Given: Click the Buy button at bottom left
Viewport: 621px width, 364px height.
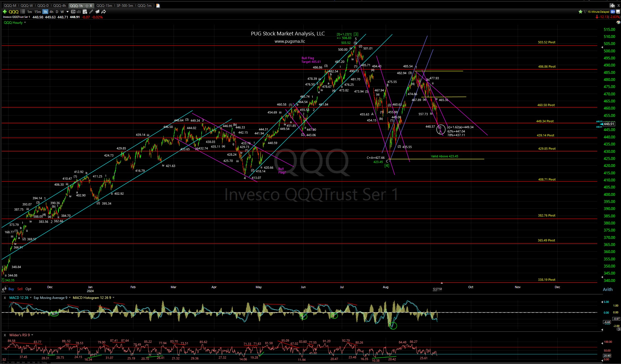Looking at the screenshot, I should click(x=11, y=289).
